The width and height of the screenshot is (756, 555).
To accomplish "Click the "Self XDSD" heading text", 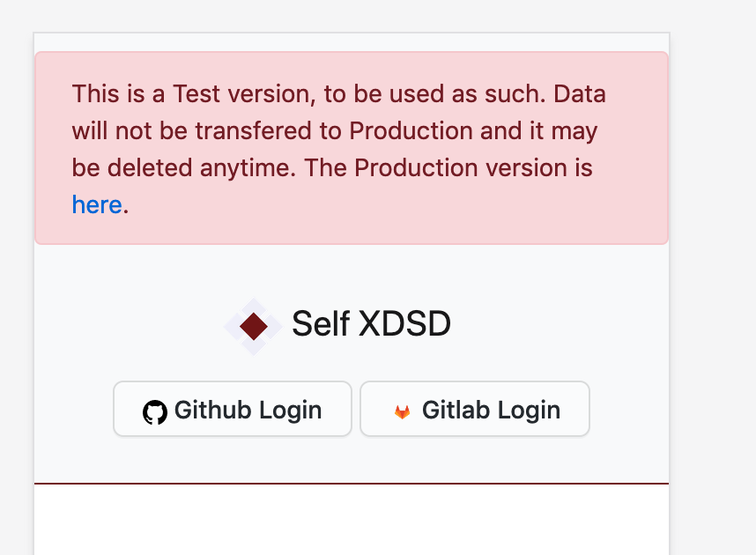I will pos(370,324).
